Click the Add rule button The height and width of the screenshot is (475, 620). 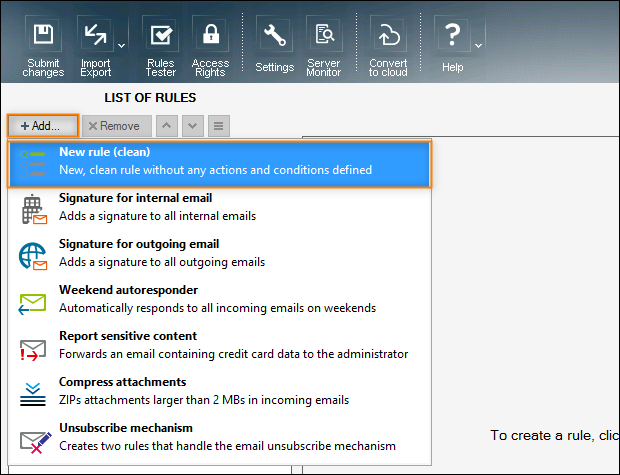41,126
